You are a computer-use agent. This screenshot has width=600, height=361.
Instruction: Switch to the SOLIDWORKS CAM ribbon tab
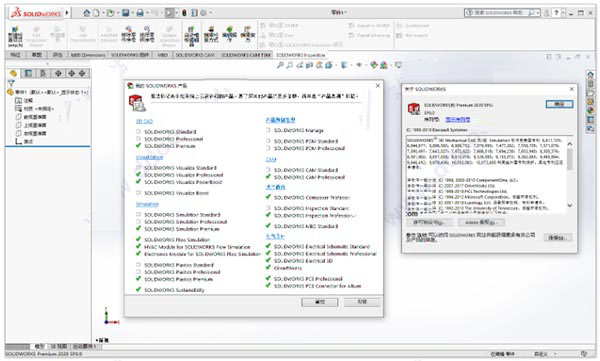click(x=195, y=55)
